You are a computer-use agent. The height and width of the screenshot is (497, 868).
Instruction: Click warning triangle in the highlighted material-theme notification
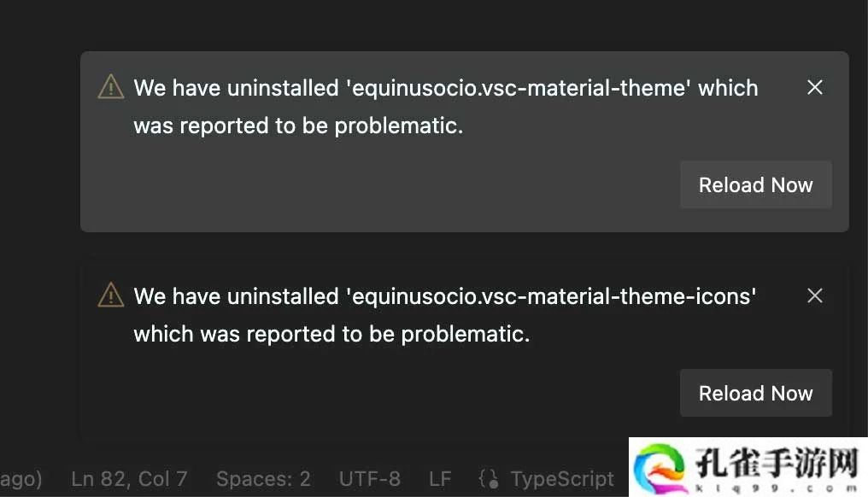[111, 87]
